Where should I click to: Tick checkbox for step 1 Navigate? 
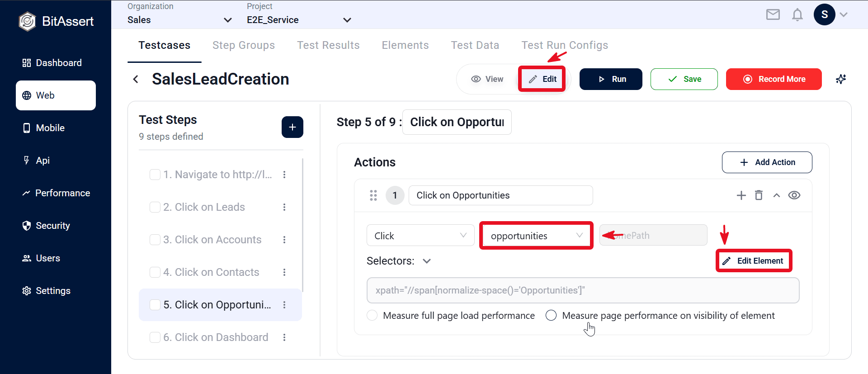point(155,175)
